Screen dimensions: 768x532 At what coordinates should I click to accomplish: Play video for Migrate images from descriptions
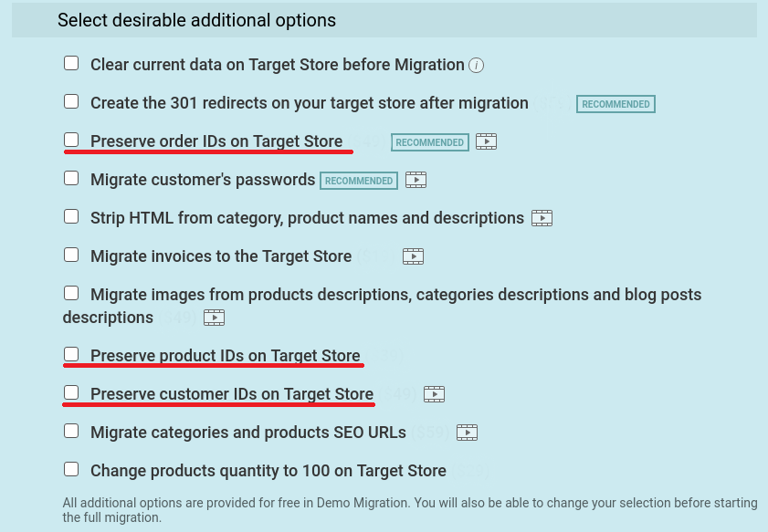pyautogui.click(x=214, y=318)
